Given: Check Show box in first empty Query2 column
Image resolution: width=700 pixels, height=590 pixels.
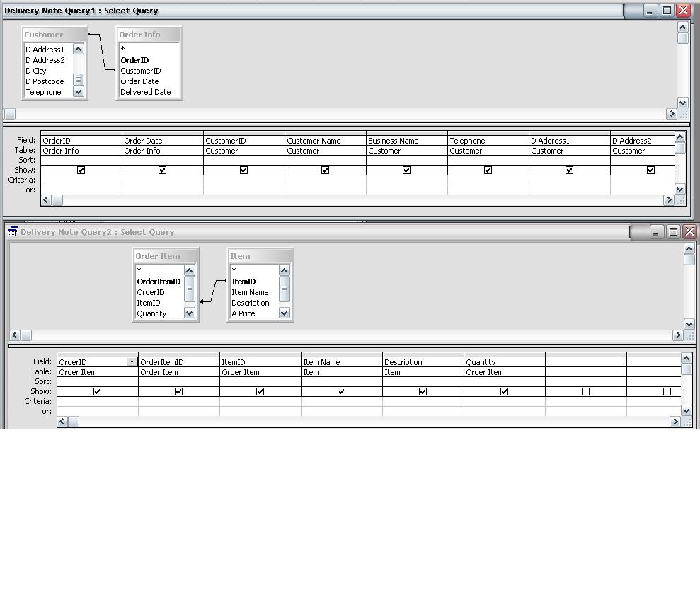Looking at the screenshot, I should (x=586, y=391).
